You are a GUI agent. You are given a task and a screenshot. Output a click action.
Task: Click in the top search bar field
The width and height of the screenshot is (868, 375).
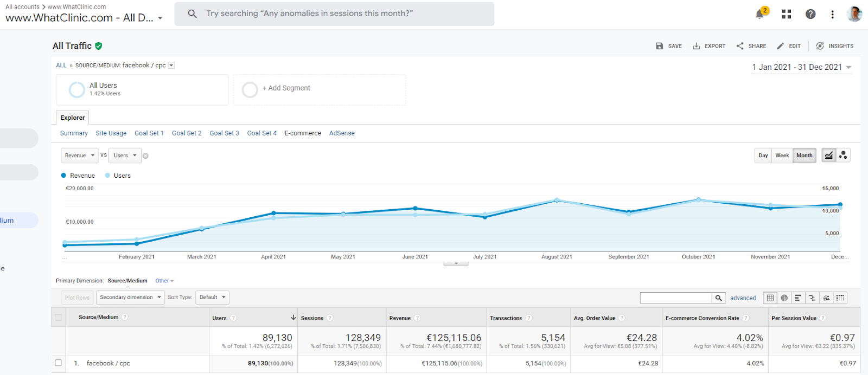tap(334, 14)
